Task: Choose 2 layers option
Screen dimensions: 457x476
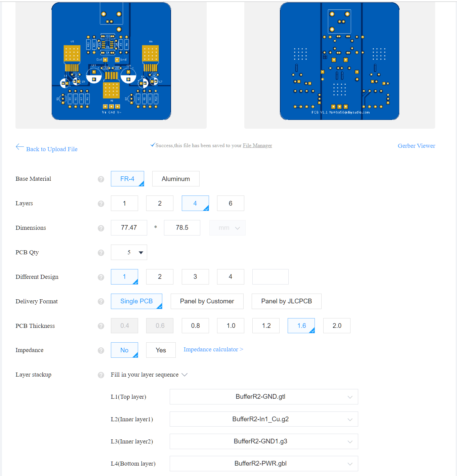Action: click(x=160, y=203)
